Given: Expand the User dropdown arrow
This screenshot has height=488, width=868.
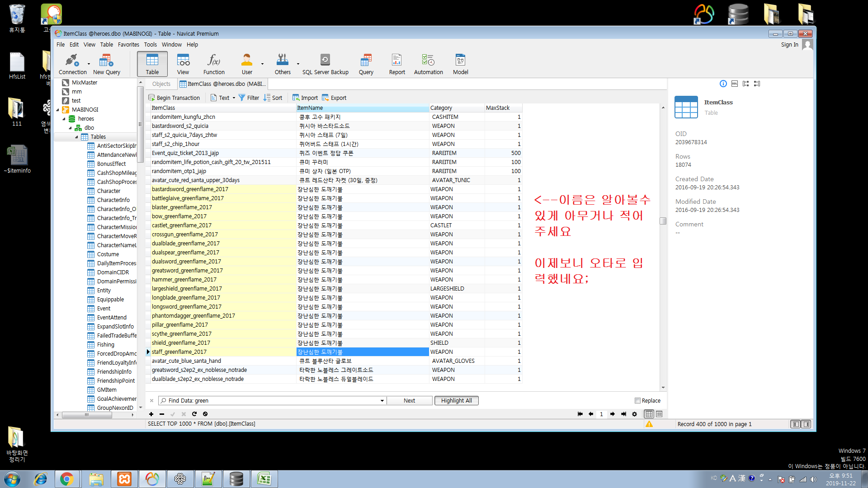Looking at the screenshot, I should pyautogui.click(x=262, y=64).
